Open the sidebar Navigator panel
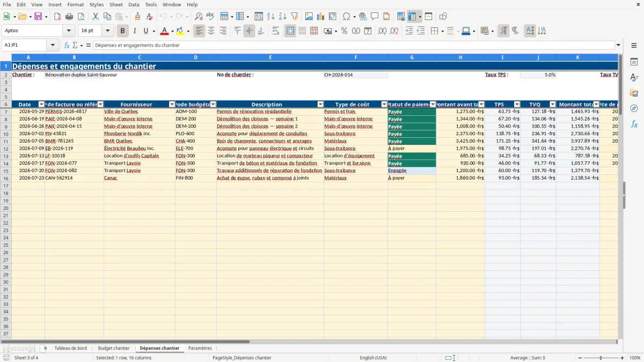Image resolution: width=644 pixels, height=362 pixels. (634, 108)
